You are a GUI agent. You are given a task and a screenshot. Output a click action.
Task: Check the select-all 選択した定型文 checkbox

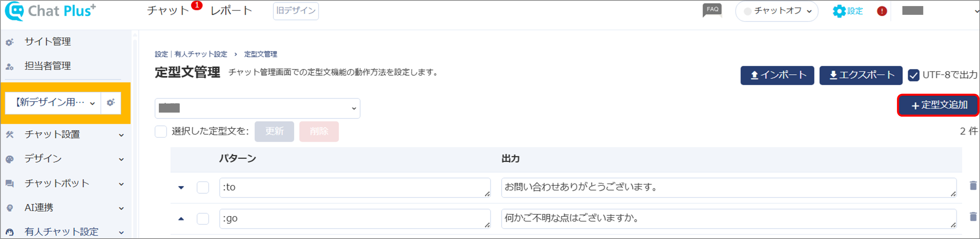(161, 131)
